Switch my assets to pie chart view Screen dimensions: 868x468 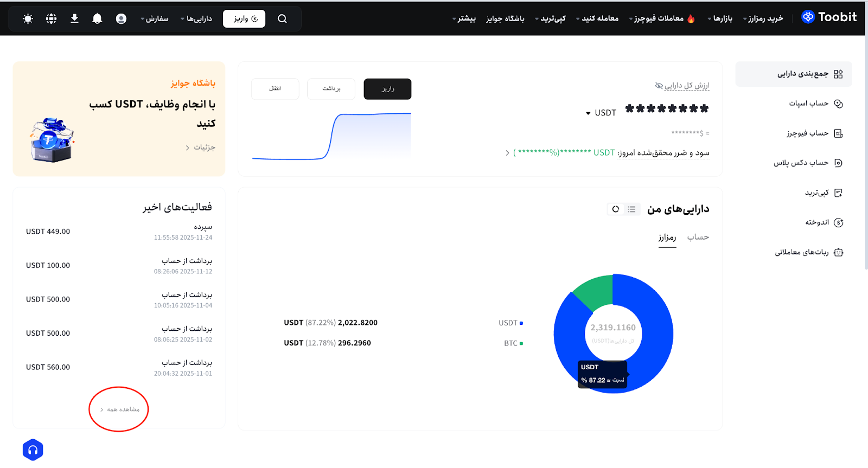point(616,209)
